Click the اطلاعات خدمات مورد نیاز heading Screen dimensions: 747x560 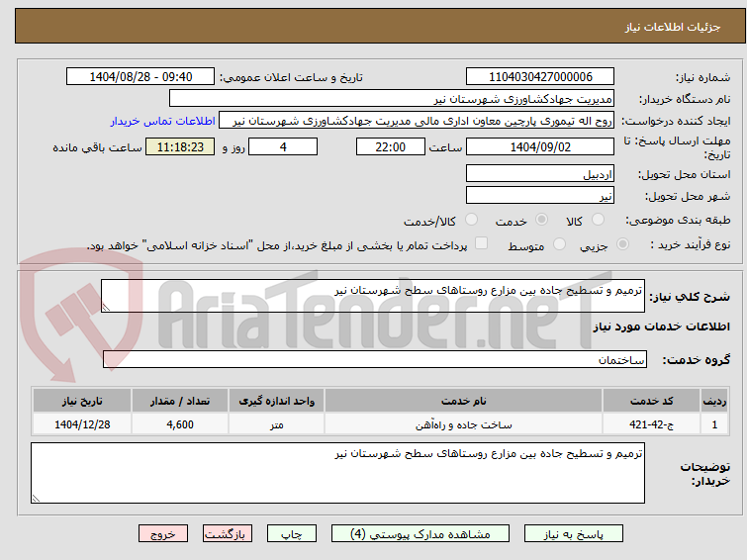tap(661, 327)
